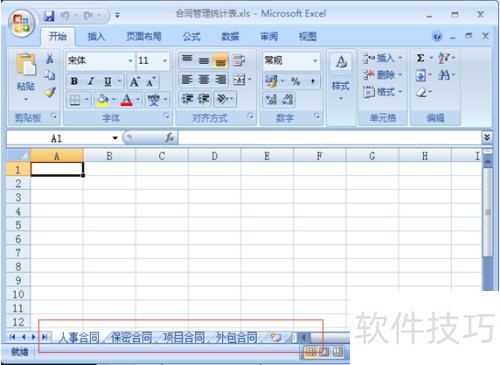Click the Insert Function fx icon
The width and height of the screenshot is (500, 365).
point(170,137)
